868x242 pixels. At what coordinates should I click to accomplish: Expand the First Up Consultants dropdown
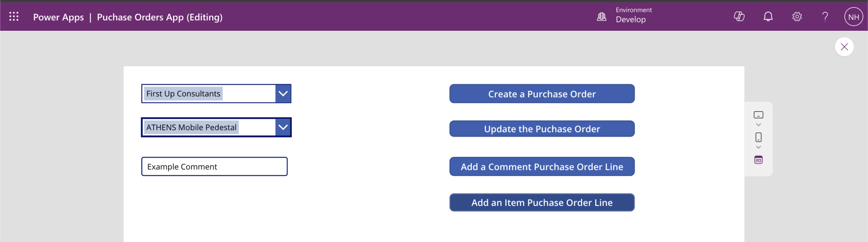(x=283, y=94)
